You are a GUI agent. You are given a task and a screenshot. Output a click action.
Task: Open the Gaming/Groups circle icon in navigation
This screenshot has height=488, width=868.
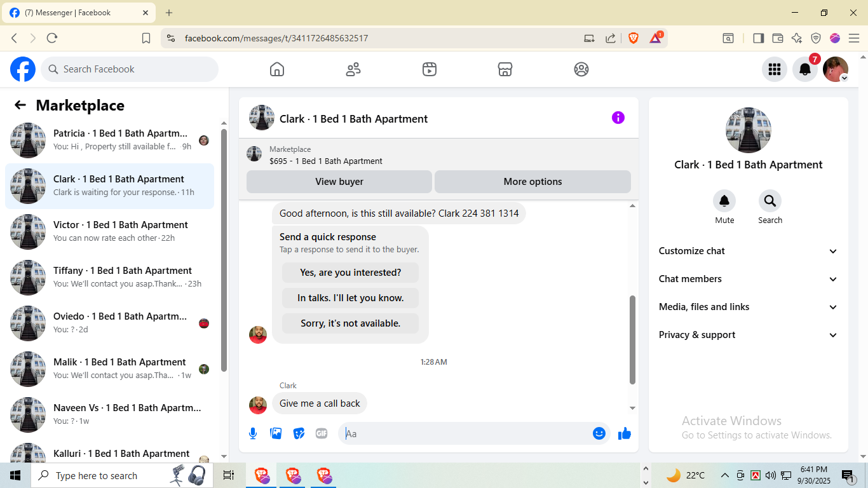point(581,69)
